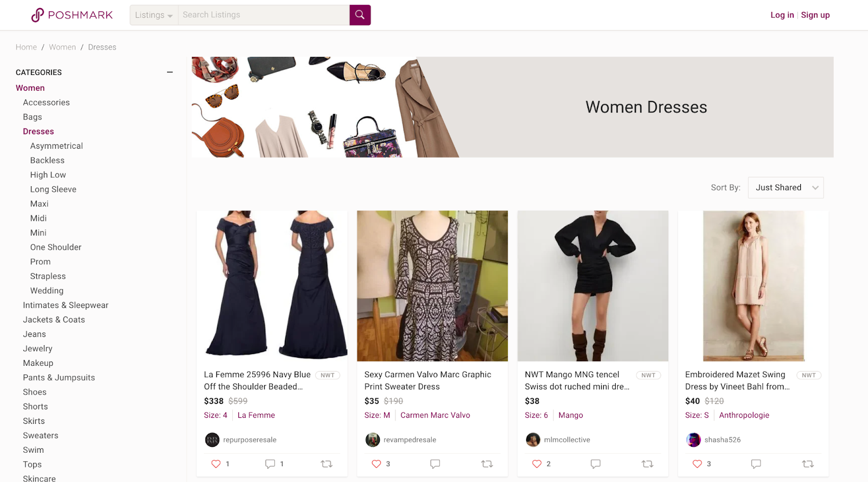Filter by Long Sleeve dresses
Image resolution: width=868 pixels, height=482 pixels.
click(53, 189)
